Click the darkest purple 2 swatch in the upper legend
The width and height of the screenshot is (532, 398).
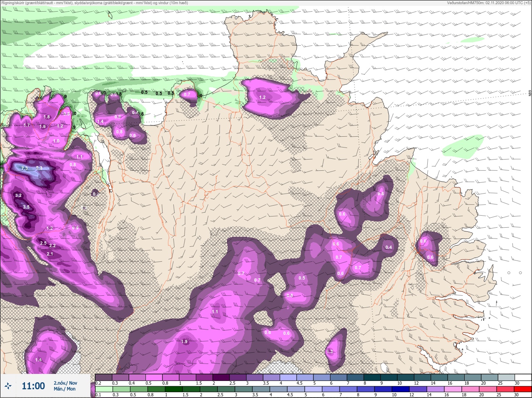tap(221, 377)
